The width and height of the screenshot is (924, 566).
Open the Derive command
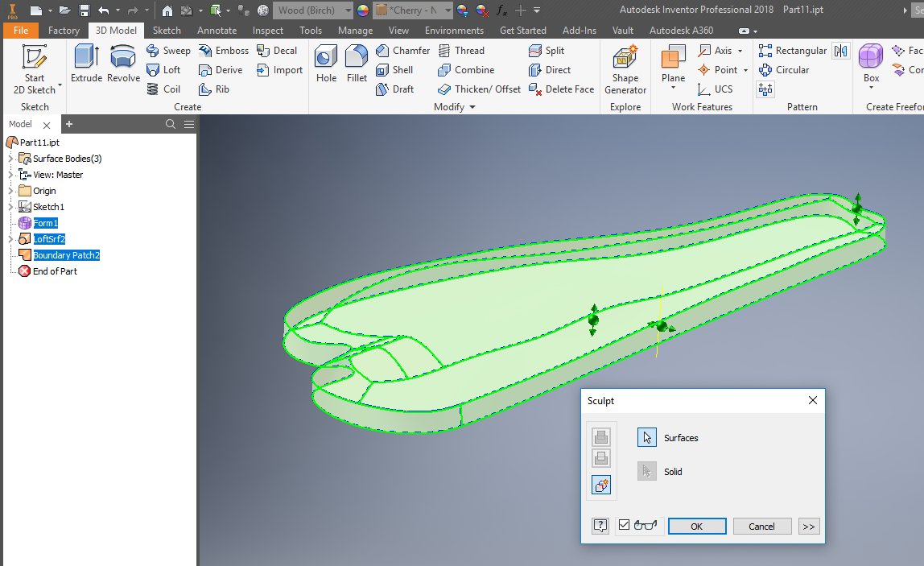(x=221, y=69)
